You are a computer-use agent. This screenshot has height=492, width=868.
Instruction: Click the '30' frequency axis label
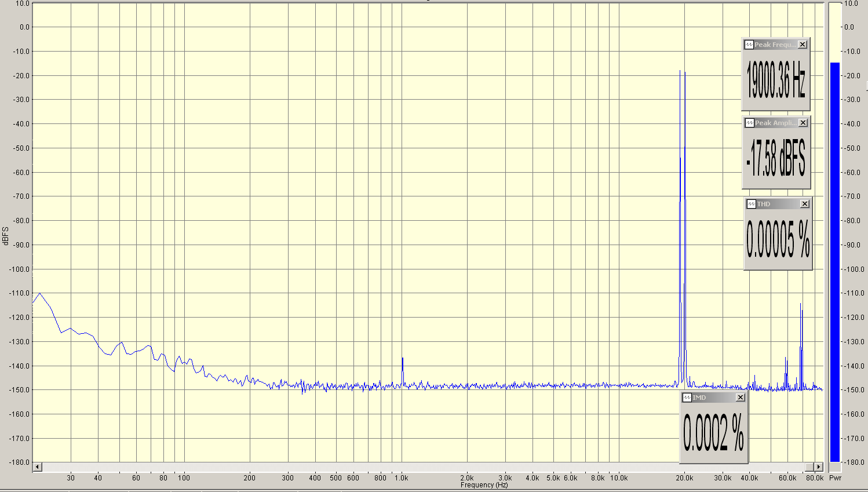[x=71, y=478]
